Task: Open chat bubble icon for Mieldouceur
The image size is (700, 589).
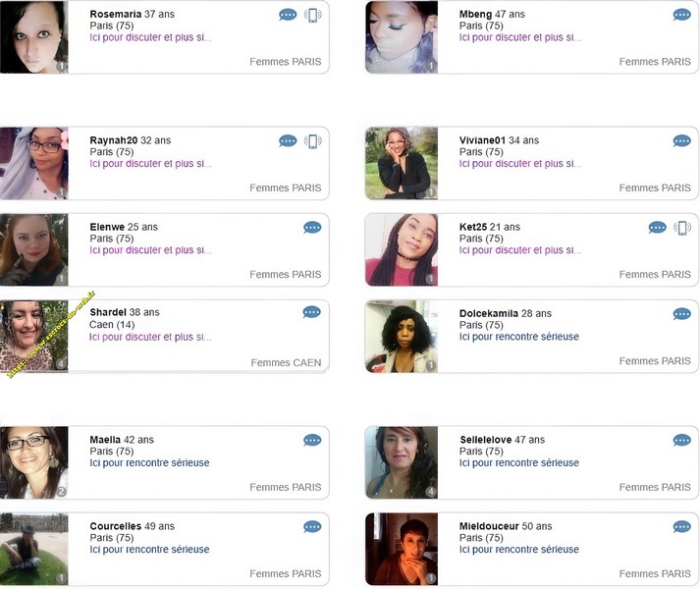Action: [681, 527]
